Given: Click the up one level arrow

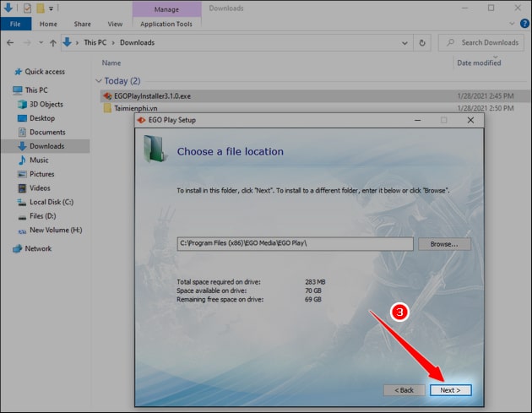Looking at the screenshot, I should pyautogui.click(x=53, y=43).
